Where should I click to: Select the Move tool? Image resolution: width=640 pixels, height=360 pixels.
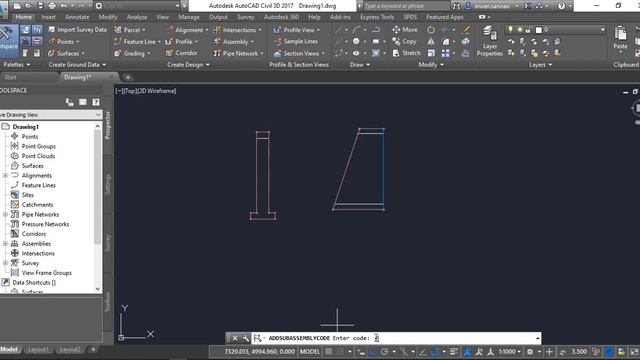[405, 30]
